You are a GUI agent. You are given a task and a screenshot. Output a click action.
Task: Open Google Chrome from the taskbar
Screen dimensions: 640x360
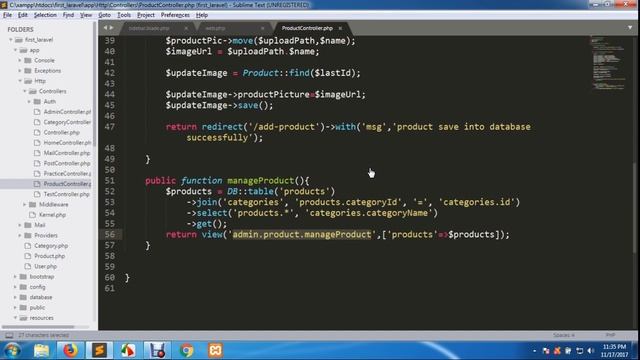coord(187,351)
